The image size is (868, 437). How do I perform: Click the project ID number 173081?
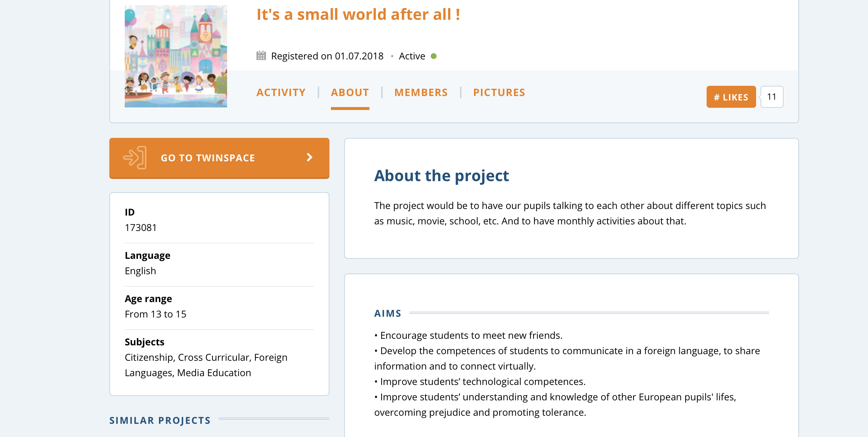(141, 228)
